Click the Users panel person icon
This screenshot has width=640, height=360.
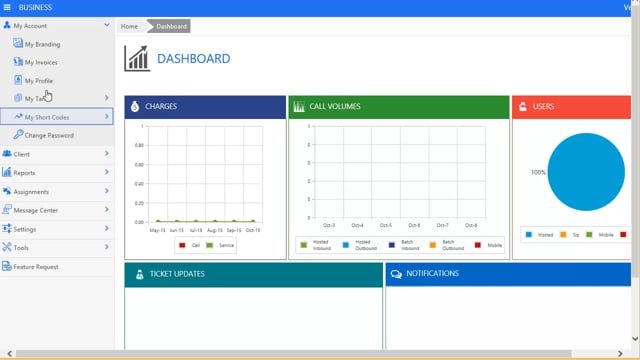click(x=522, y=107)
